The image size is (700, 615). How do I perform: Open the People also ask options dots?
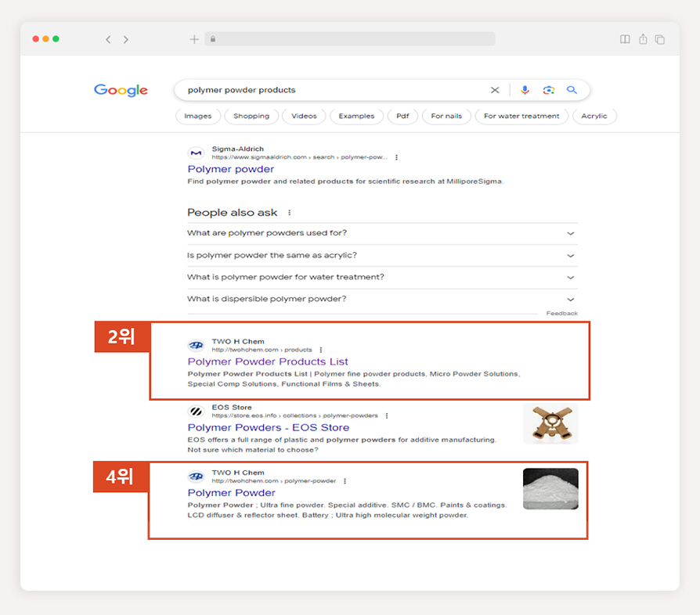coord(289,213)
